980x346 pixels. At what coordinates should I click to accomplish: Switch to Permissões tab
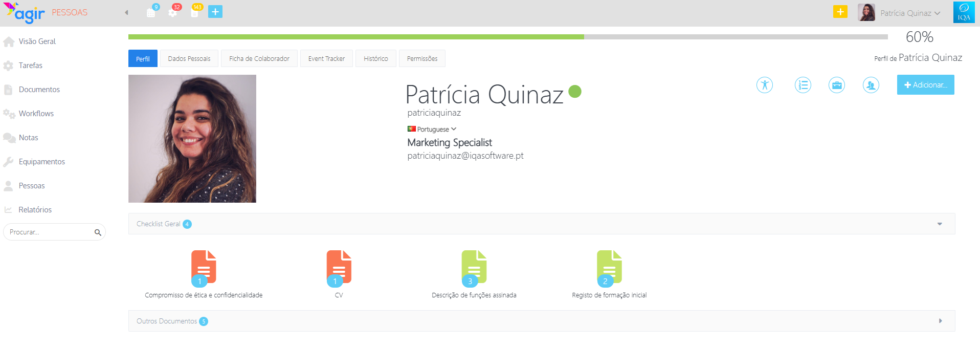[422, 59]
